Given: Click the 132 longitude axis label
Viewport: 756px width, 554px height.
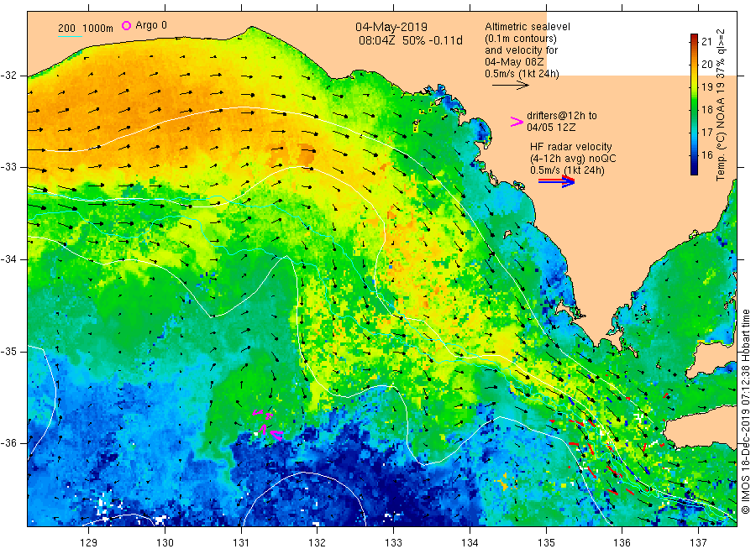Looking at the screenshot, I should point(318,543).
